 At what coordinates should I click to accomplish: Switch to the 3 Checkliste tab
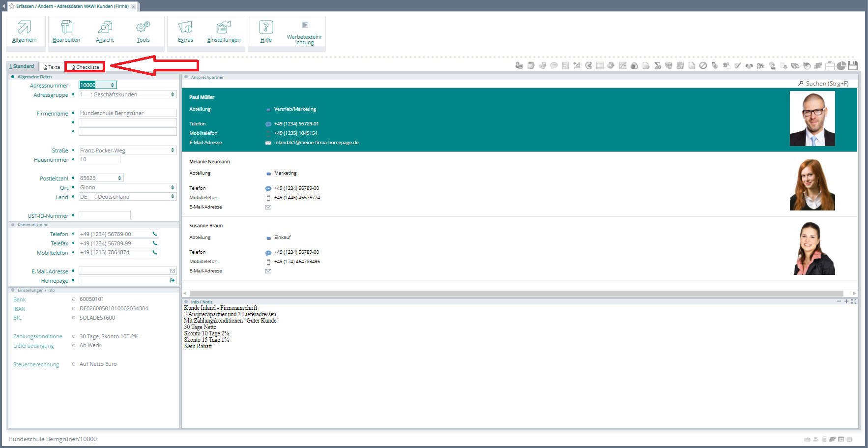[x=86, y=67]
